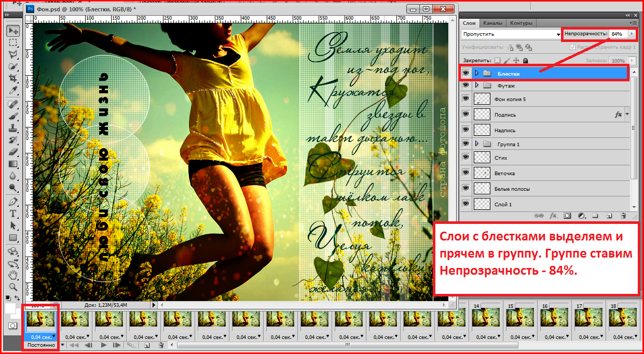Click the Link Layers icon
The image size is (644, 354).
click(539, 216)
